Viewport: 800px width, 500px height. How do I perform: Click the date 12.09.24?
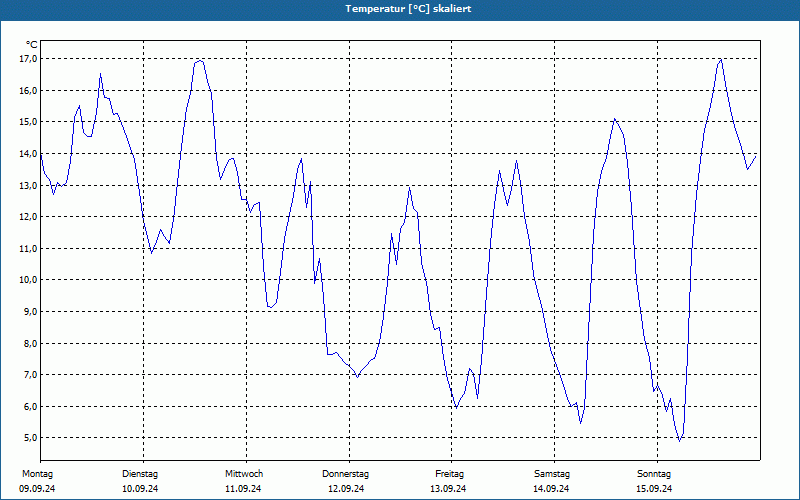point(346,489)
